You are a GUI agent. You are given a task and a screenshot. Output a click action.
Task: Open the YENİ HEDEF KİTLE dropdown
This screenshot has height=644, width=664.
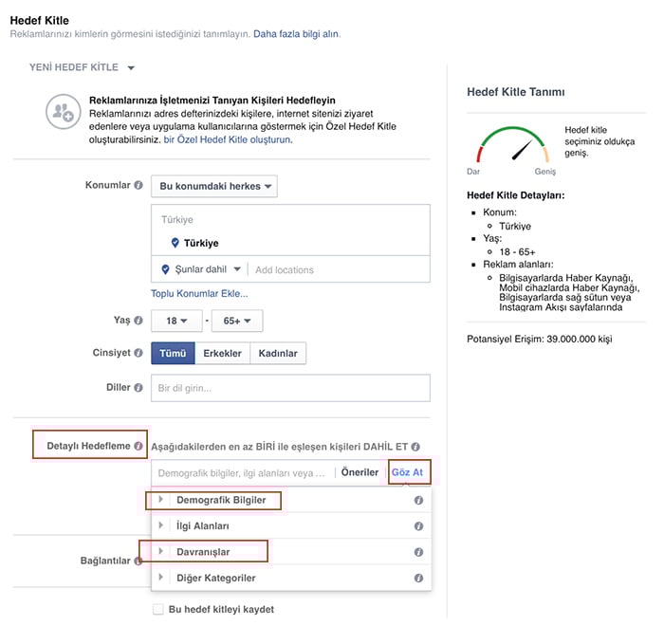tap(82, 67)
